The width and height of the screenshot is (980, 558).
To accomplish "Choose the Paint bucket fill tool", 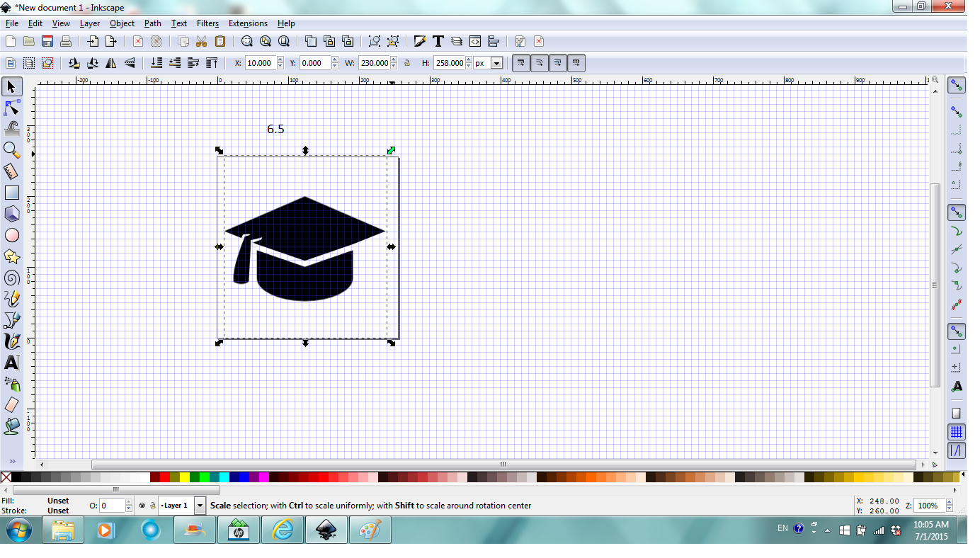I will click(12, 426).
